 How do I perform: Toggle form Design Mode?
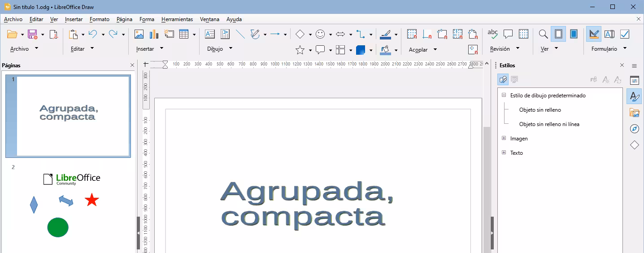(x=594, y=34)
